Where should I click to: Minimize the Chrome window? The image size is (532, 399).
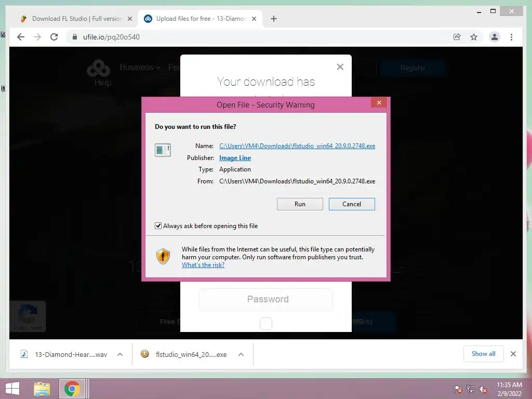tap(478, 11)
